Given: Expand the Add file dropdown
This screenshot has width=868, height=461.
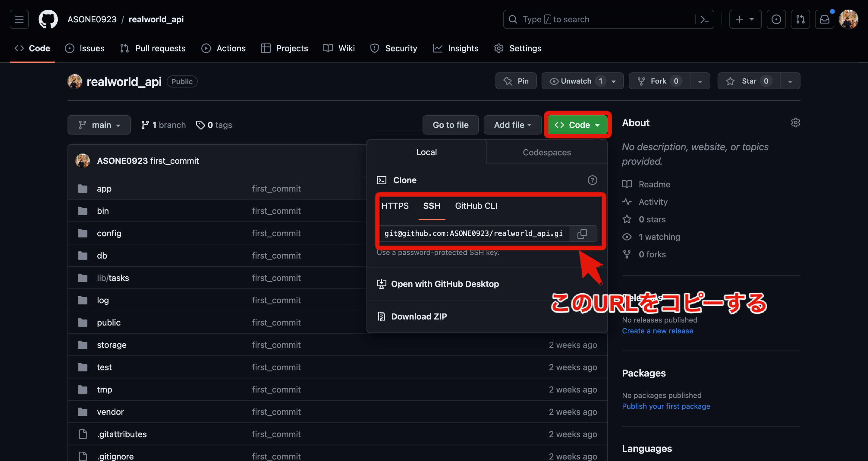Looking at the screenshot, I should coord(512,125).
